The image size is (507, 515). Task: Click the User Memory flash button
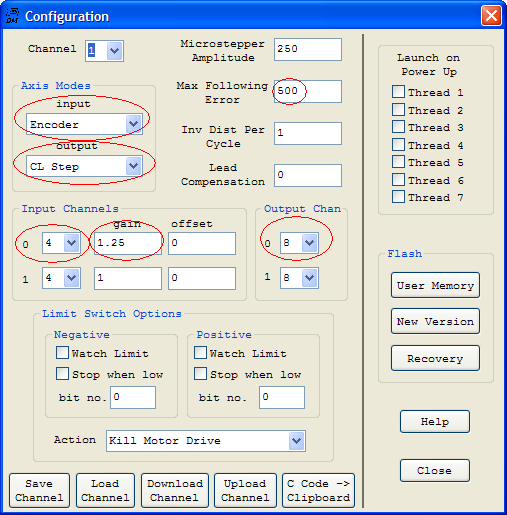coord(435,285)
